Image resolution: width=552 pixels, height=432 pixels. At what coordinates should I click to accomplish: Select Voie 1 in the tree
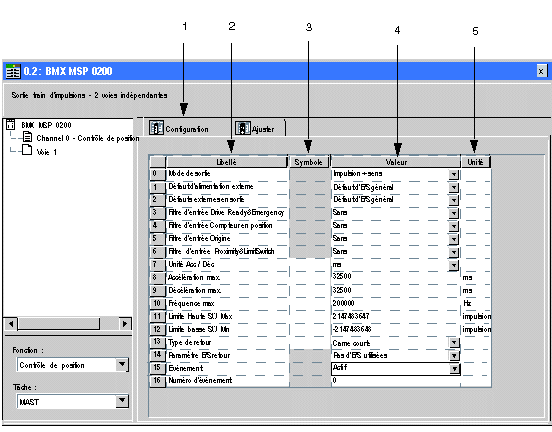tap(46, 152)
